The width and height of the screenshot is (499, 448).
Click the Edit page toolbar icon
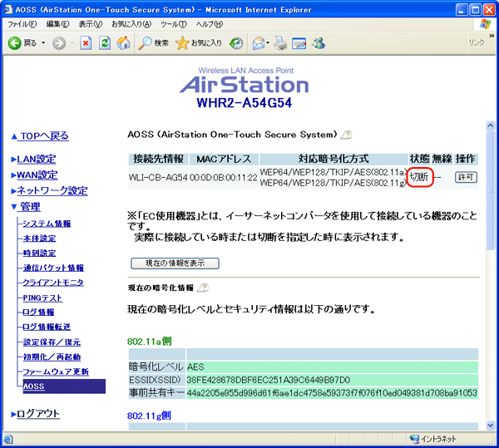(299, 43)
